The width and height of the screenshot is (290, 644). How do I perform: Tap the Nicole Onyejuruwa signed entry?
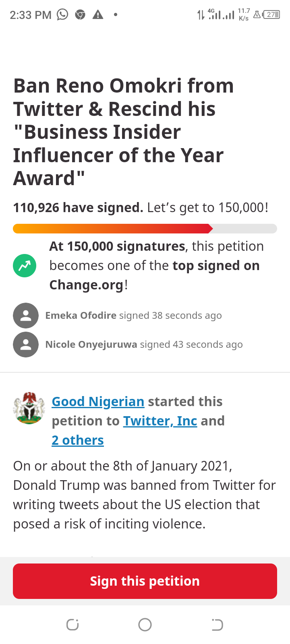[x=144, y=345]
